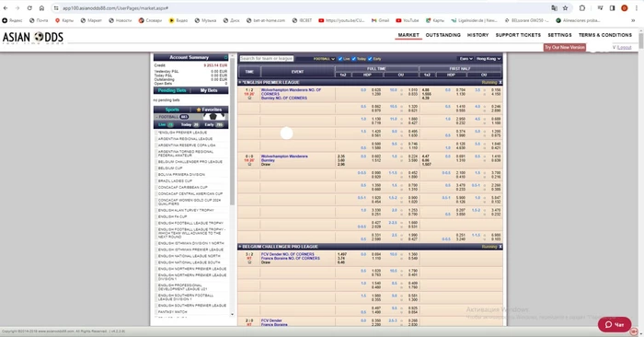This screenshot has width=644, height=337.
Task: Open SUPPORT TICKETS
Action: 518,35
